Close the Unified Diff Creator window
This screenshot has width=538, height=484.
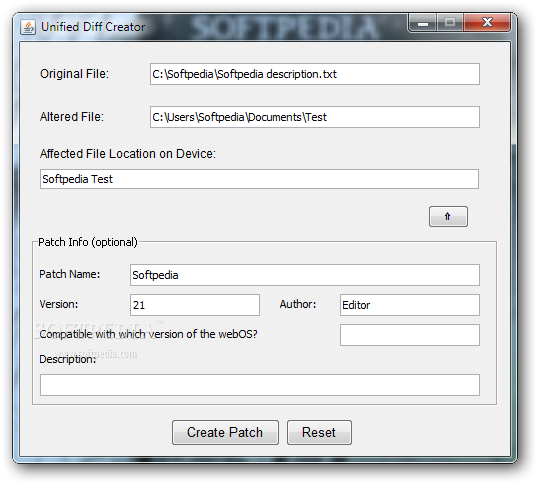[x=487, y=23]
